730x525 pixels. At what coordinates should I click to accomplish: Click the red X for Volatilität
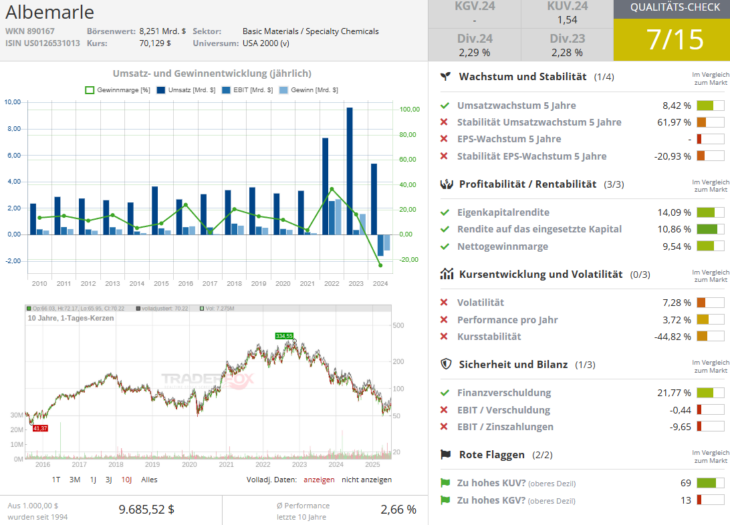(x=444, y=303)
